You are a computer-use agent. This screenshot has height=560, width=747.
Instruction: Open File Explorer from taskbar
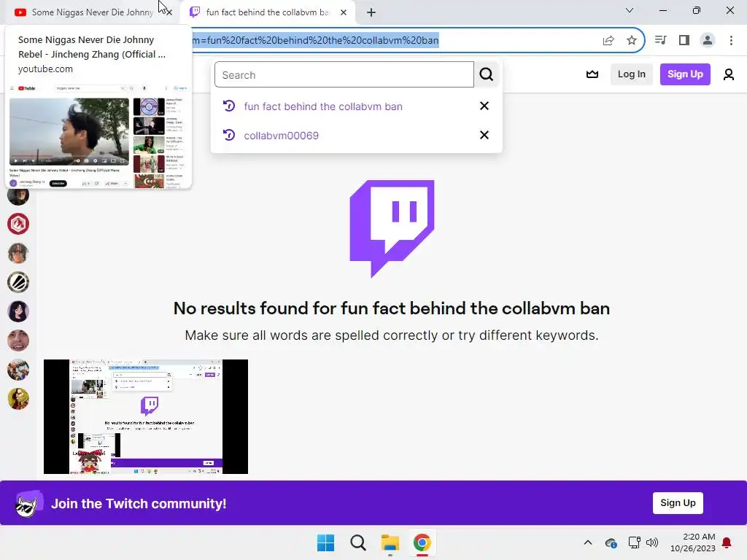[390, 542]
